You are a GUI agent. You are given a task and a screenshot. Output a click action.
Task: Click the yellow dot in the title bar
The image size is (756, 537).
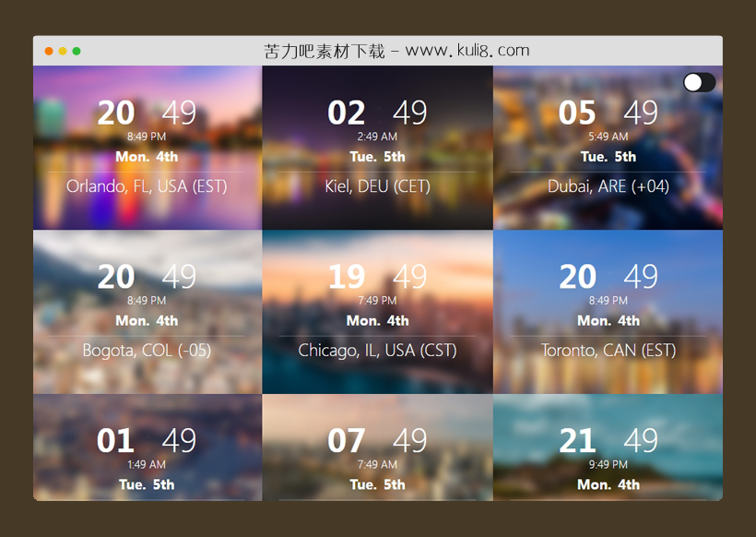[x=63, y=51]
